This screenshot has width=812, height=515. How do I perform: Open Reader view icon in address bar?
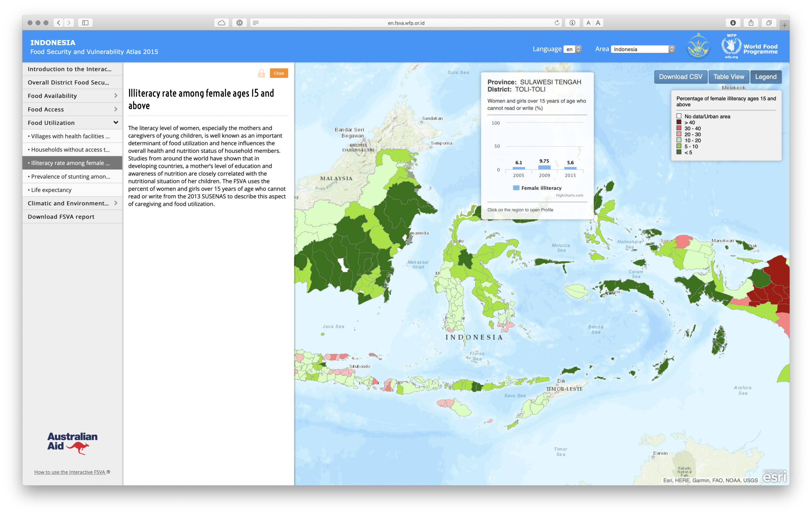coord(256,23)
